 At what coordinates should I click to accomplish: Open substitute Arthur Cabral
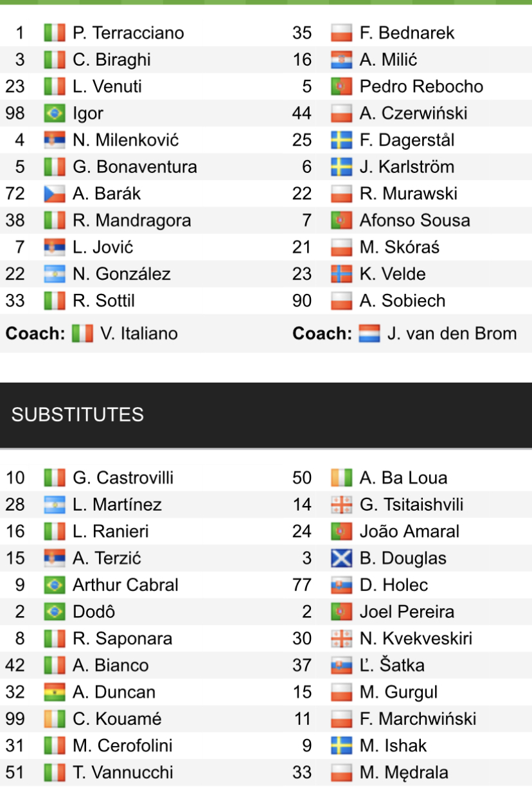(125, 585)
